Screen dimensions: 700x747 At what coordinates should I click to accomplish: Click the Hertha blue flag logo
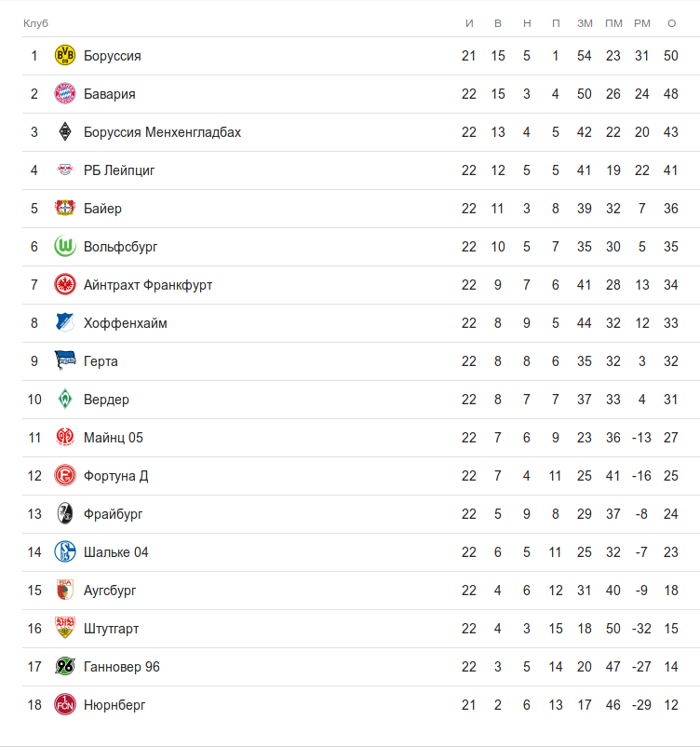click(65, 361)
